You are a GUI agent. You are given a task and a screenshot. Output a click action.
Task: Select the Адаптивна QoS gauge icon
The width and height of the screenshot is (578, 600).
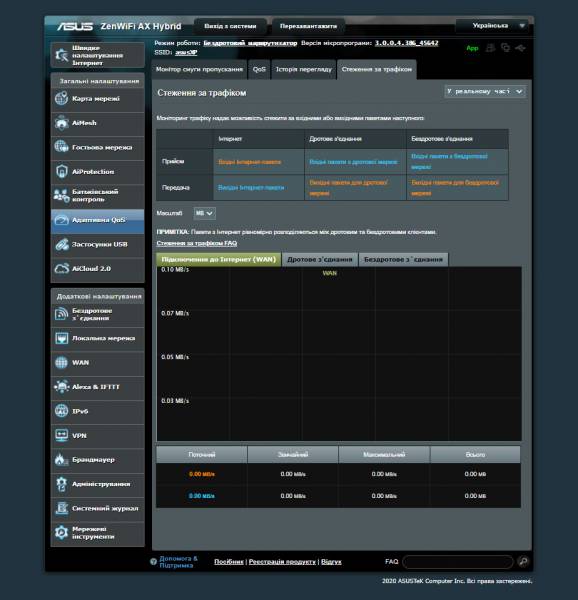(x=61, y=220)
